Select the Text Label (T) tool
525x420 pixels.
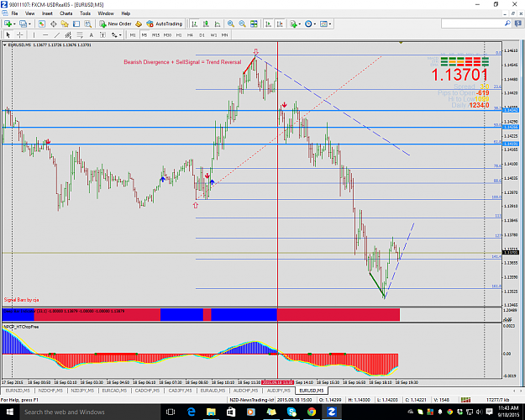tap(102, 34)
